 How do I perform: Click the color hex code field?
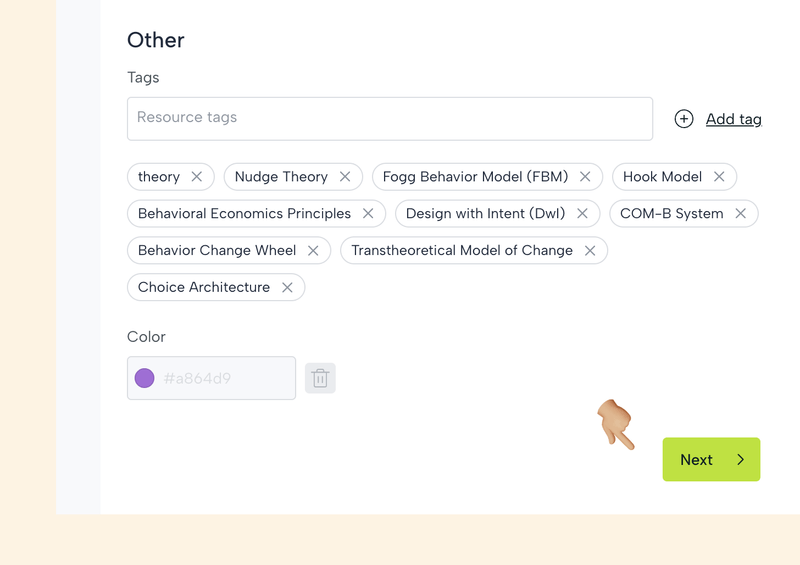(225, 378)
